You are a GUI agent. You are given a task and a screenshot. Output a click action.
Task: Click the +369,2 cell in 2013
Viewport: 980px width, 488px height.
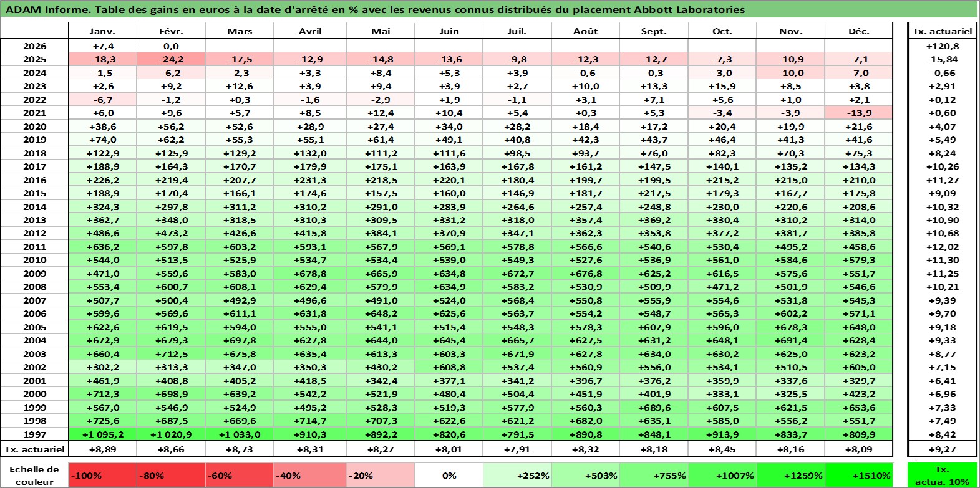(654, 220)
